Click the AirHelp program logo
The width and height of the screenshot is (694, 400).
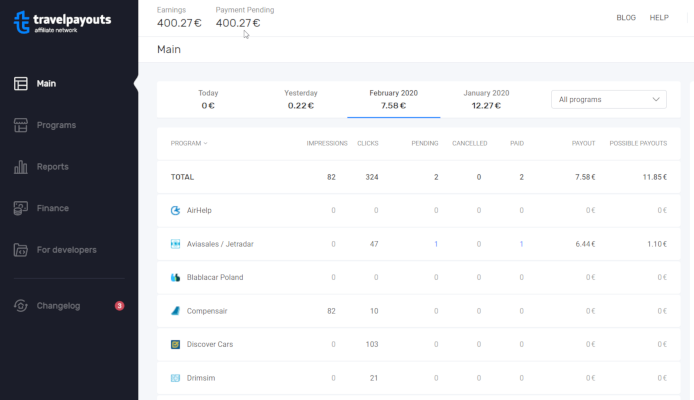coord(175,211)
